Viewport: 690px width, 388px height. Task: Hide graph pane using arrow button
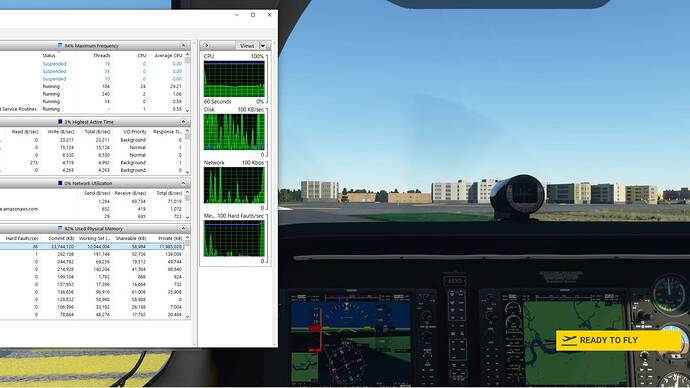click(206, 46)
